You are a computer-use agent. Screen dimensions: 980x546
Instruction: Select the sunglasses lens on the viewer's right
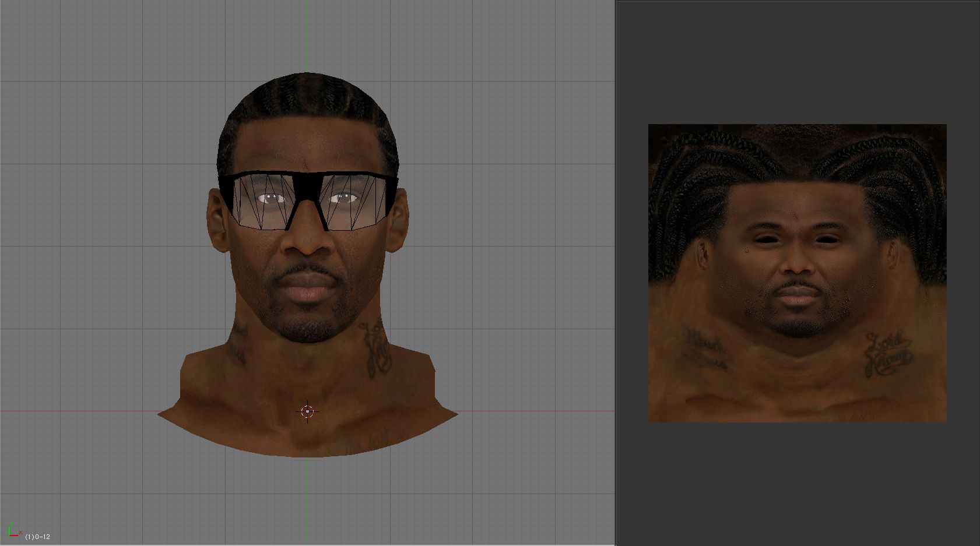point(354,202)
